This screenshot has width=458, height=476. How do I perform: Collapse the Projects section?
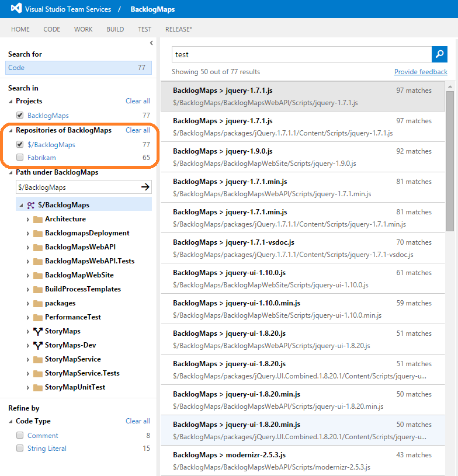(11, 101)
